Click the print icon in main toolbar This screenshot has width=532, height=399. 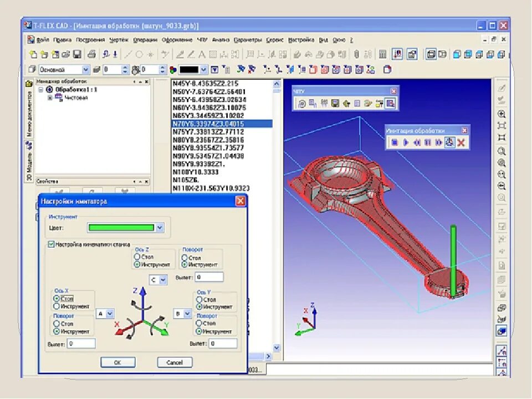tap(91, 54)
